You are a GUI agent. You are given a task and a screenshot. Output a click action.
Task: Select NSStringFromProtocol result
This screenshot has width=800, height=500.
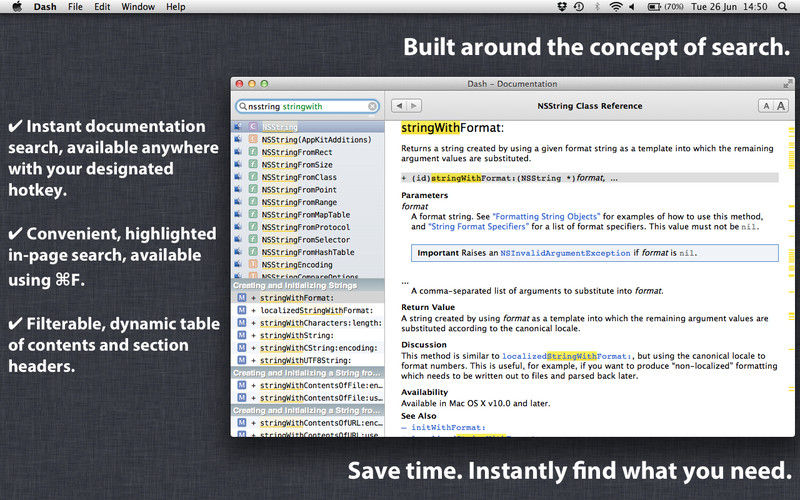pyautogui.click(x=308, y=227)
